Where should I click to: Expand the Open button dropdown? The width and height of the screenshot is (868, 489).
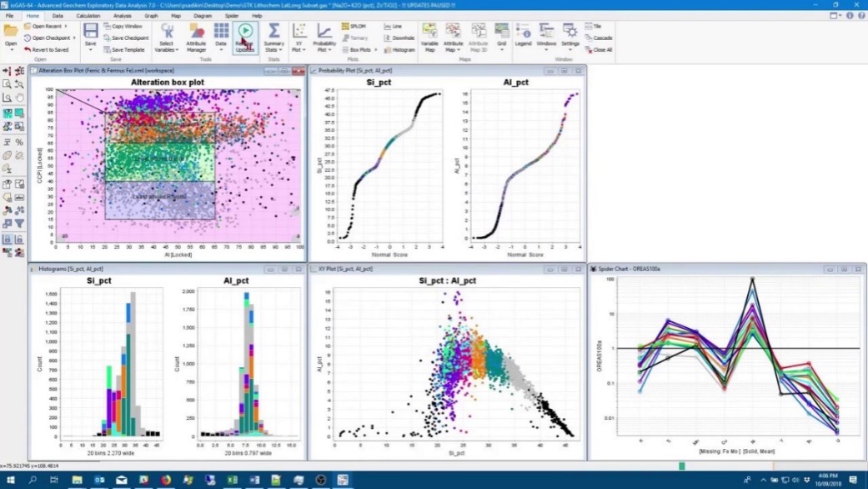[11, 49]
